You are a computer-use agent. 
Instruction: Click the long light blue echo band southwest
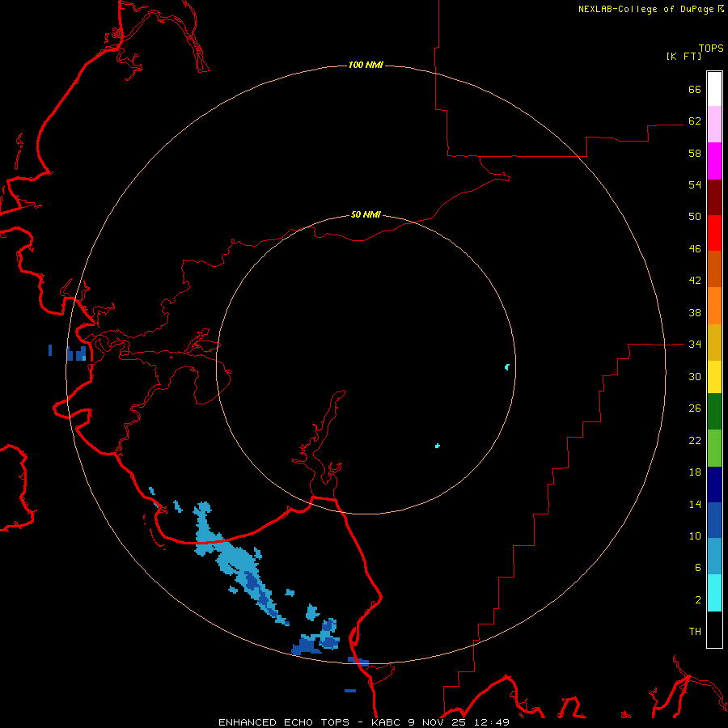click(241, 563)
